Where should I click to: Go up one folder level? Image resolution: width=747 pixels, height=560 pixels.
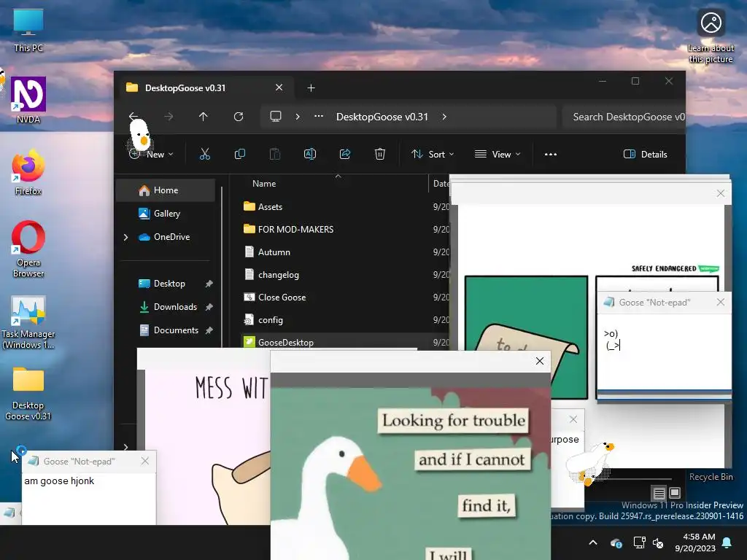tap(204, 116)
